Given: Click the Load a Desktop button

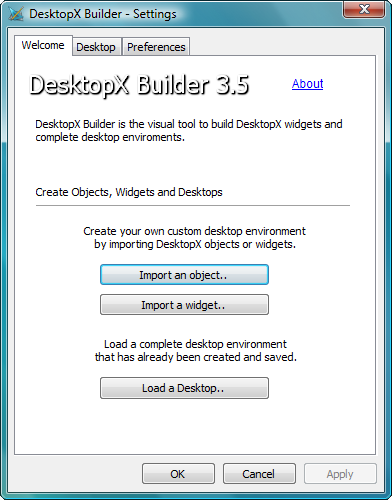Looking at the screenshot, I should [x=184, y=388].
